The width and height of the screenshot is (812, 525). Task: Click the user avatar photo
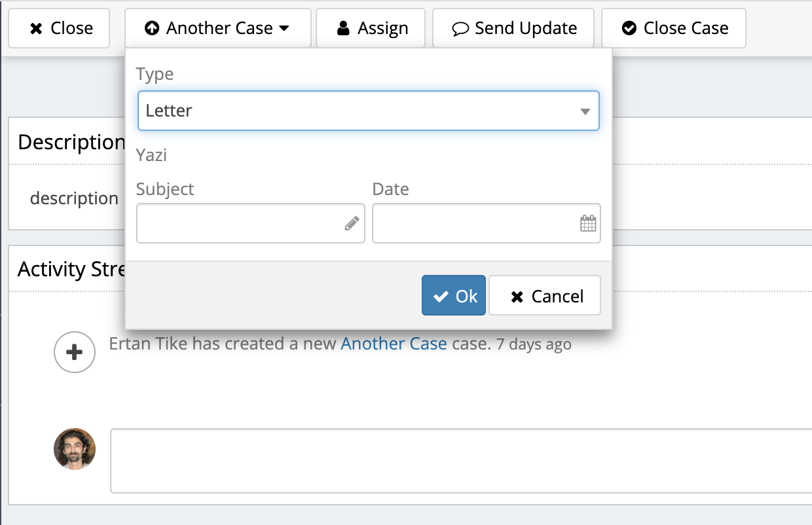75,449
